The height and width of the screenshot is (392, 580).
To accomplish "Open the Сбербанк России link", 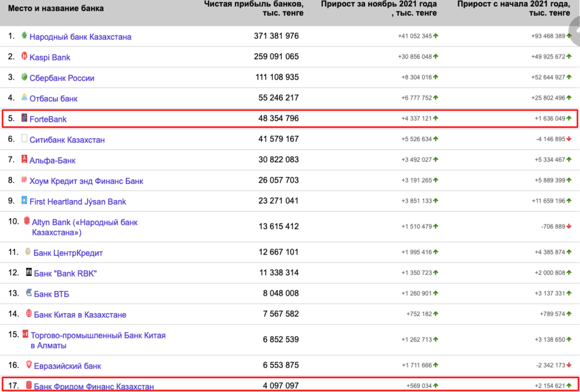I will 62,78.
